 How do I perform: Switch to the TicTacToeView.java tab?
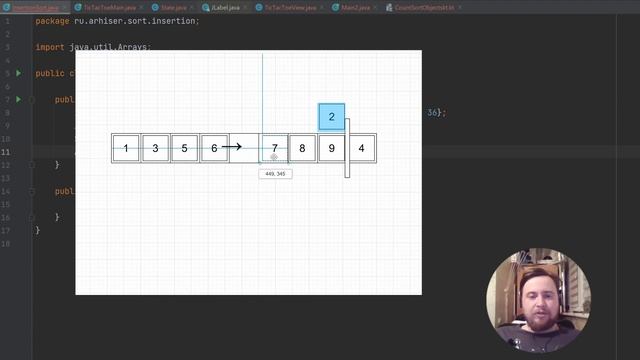(x=290, y=7)
